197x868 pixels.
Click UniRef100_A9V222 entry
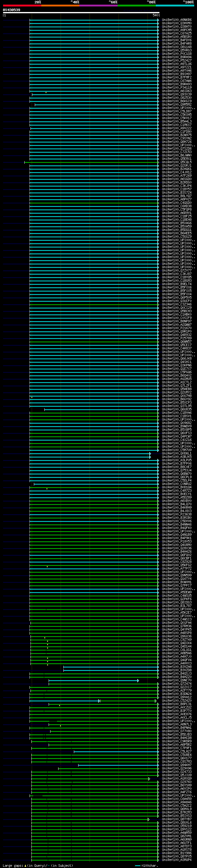pyautogui.click(x=177, y=128)
